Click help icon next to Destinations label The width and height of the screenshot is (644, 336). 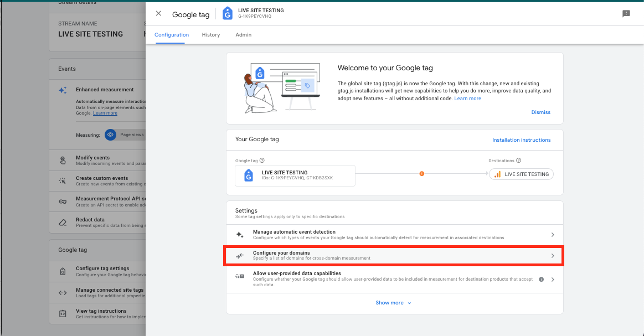pyautogui.click(x=518, y=161)
